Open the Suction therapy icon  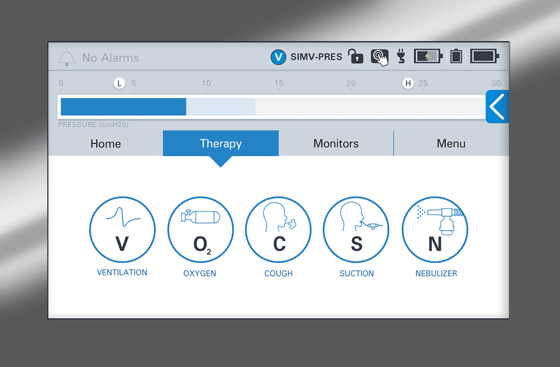356,230
